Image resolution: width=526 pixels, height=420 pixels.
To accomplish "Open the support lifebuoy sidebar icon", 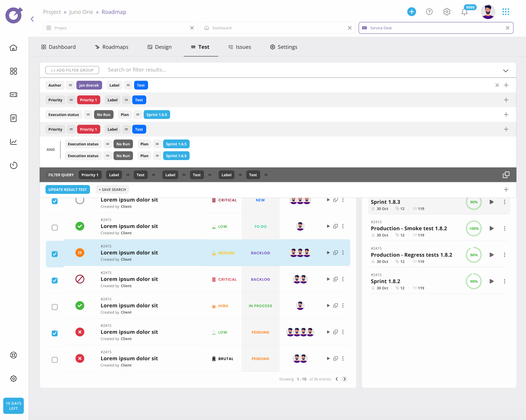I will (x=14, y=355).
